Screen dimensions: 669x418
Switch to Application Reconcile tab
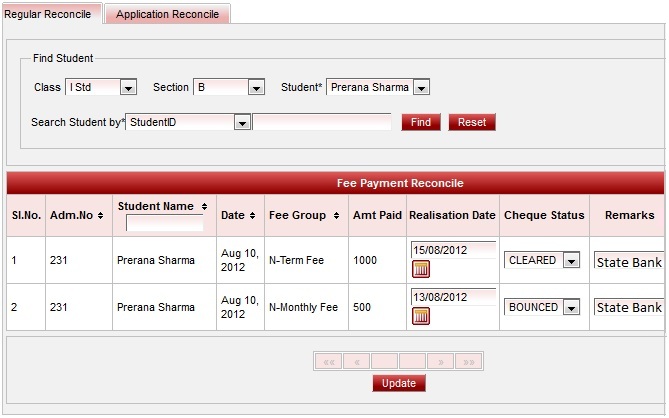[x=167, y=15]
